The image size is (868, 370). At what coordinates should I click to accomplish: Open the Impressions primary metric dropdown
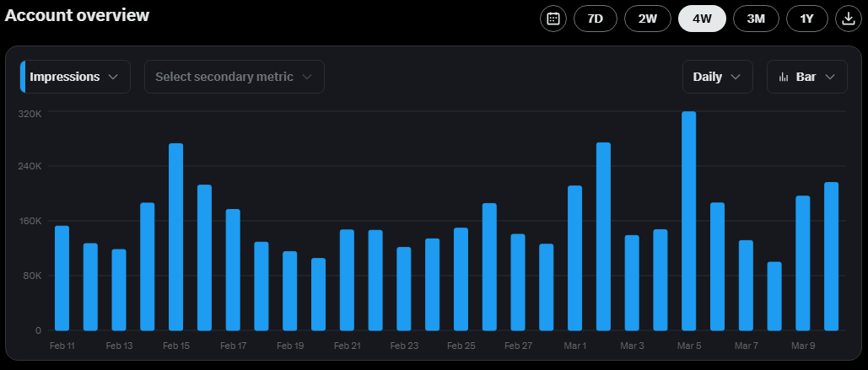[x=76, y=77]
